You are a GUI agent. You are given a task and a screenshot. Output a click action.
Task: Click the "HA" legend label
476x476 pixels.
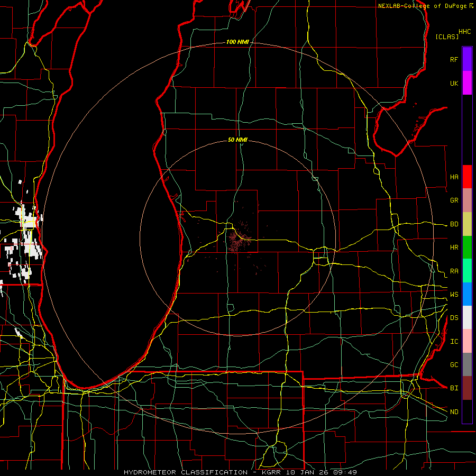[454, 177]
